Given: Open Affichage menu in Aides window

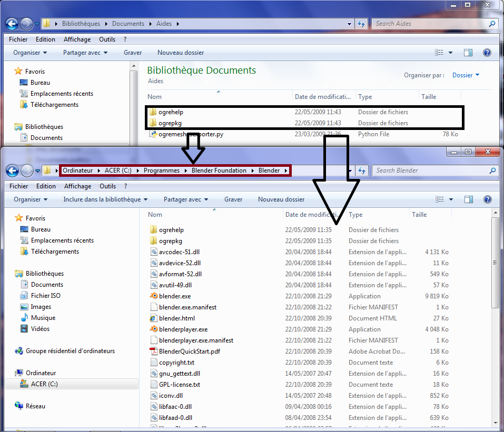Looking at the screenshot, I should [77, 39].
